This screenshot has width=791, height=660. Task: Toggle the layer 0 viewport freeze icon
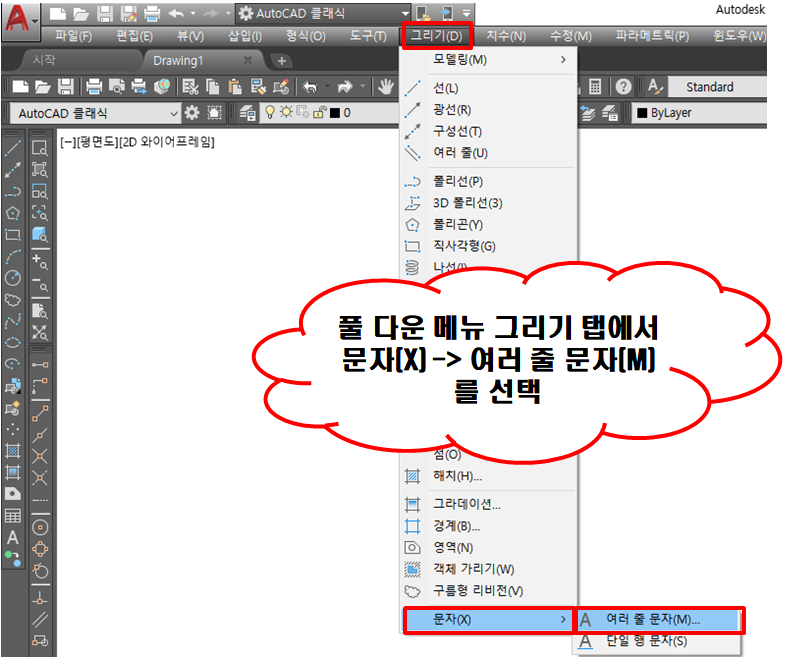pyautogui.click(x=303, y=112)
